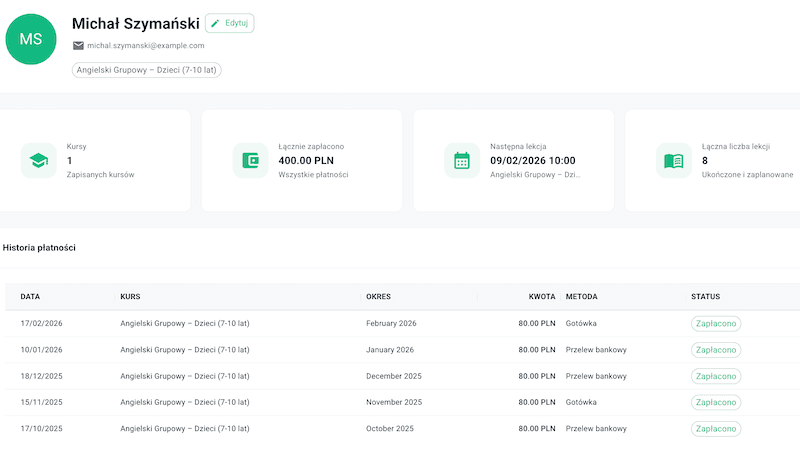
Task: Click the Michał Szymański name heading
Action: pyautogui.click(x=136, y=23)
